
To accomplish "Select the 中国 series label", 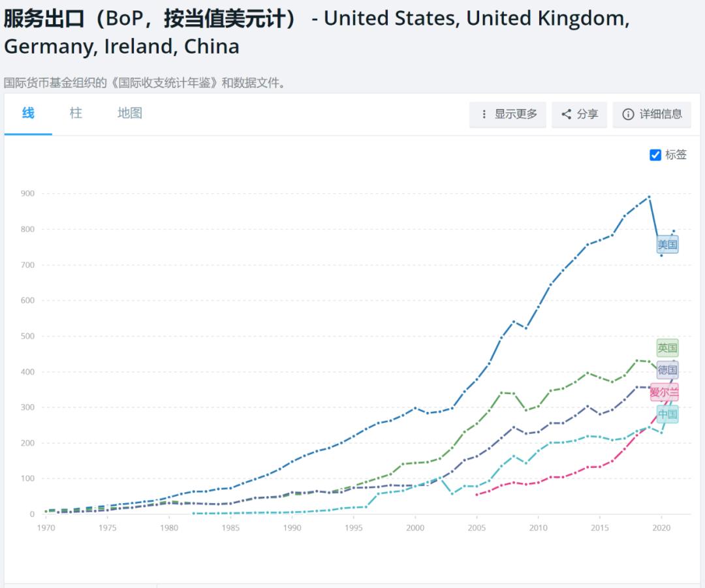I will tap(668, 414).
